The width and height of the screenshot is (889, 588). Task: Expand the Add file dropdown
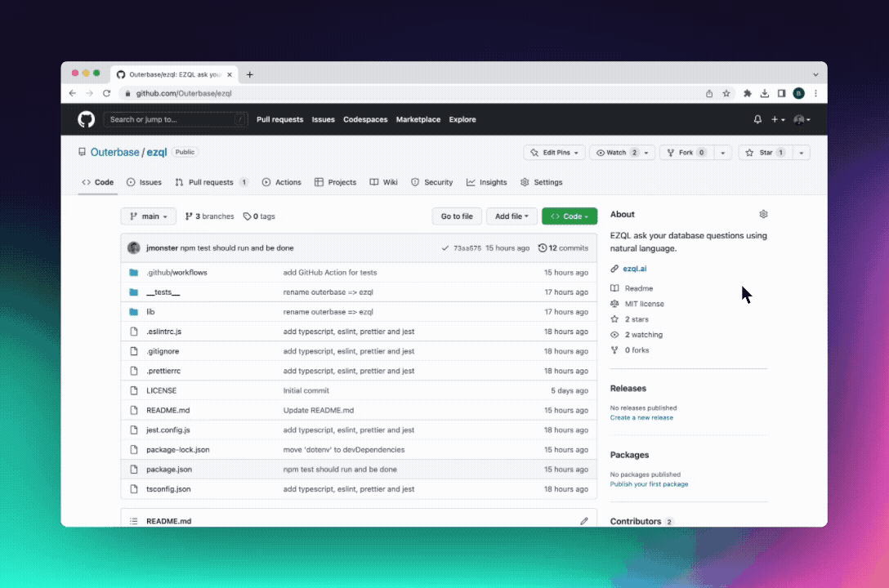coord(511,216)
